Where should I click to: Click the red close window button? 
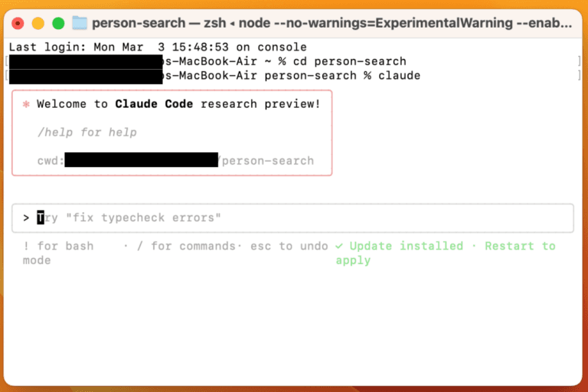pos(18,23)
